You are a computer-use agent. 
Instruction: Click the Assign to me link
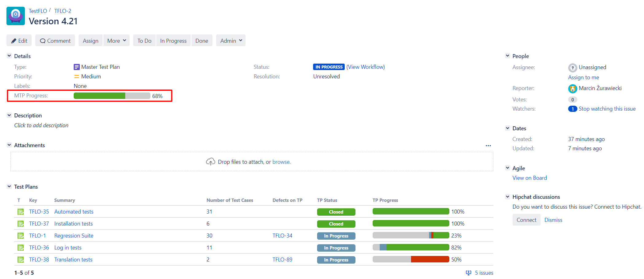coord(583,77)
